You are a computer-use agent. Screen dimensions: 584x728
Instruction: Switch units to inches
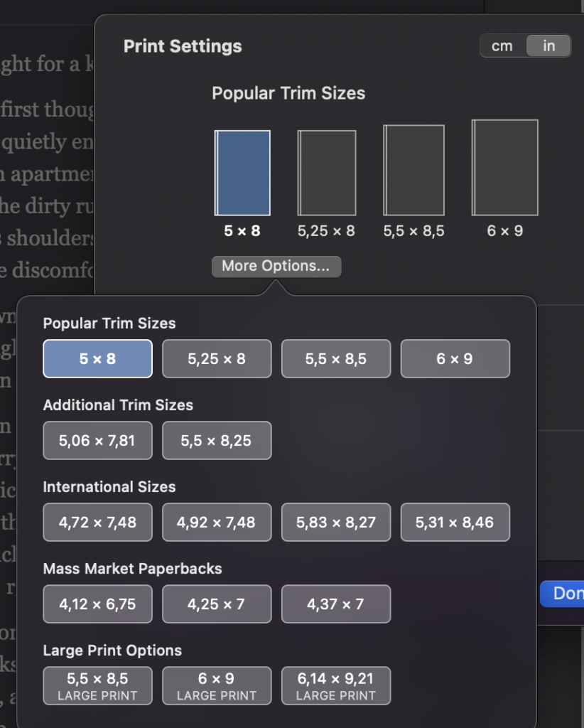coord(548,46)
